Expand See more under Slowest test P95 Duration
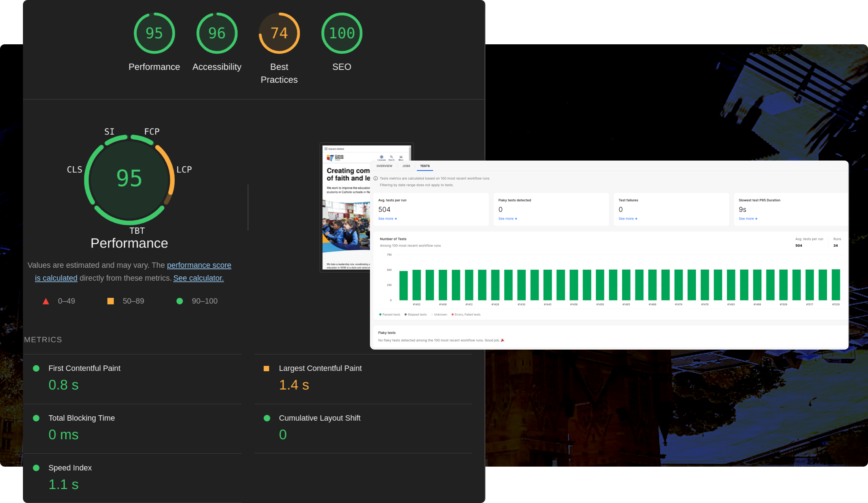Screen dimensions: 868x503 748,219
